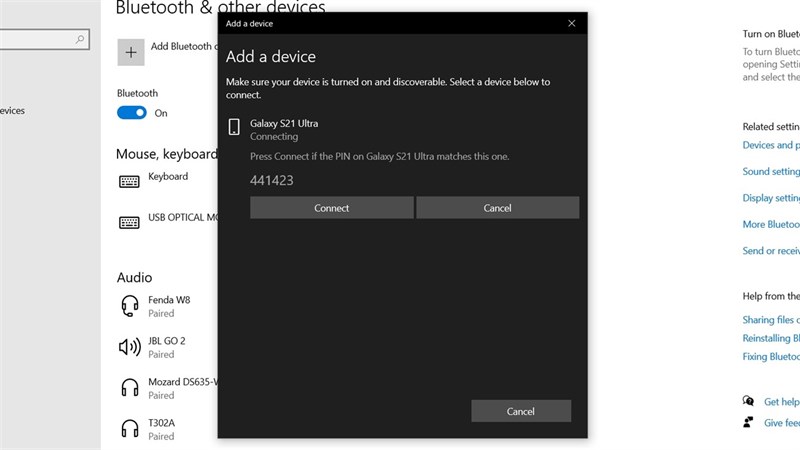This screenshot has height=450, width=800.
Task: Select the Galaxy S21 Ultra phone icon
Action: [x=234, y=127]
